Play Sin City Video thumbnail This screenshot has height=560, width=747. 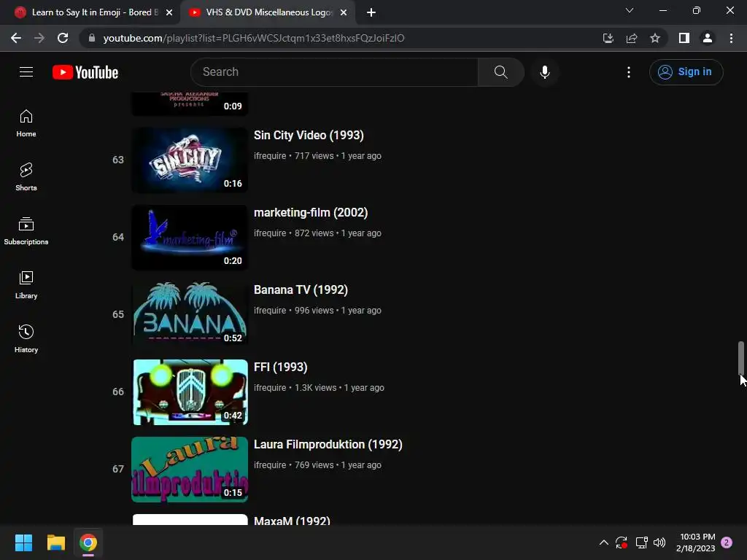coord(190,160)
